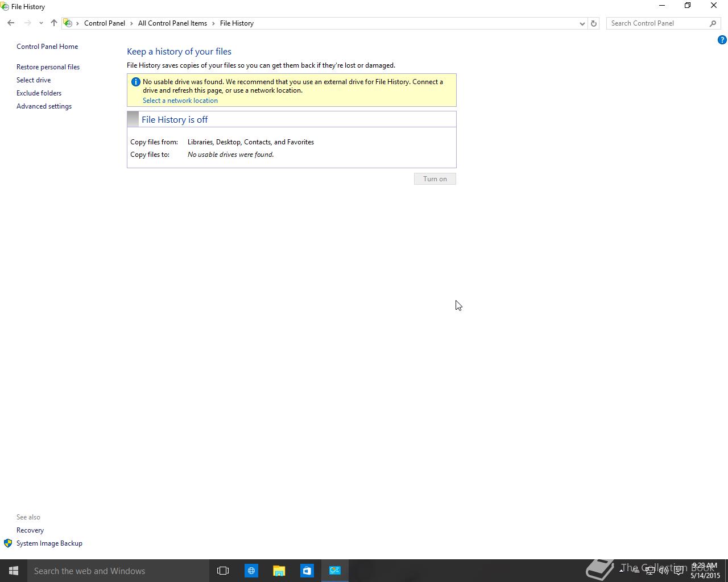The width and height of the screenshot is (728, 582).
Task: Go back using the Back arrow
Action: [x=11, y=23]
